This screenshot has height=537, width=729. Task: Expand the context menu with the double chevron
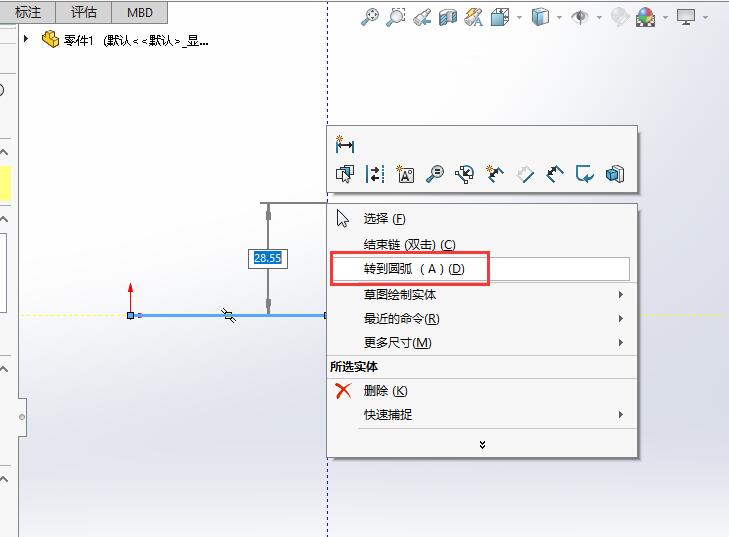[482, 444]
